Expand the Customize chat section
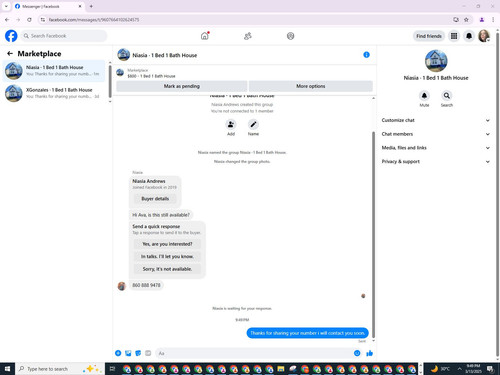 click(x=436, y=120)
